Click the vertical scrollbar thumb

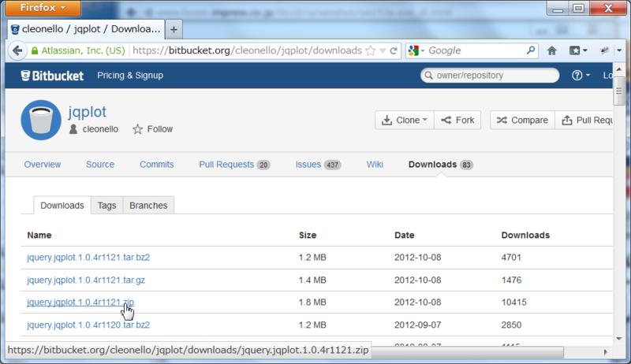click(619, 91)
